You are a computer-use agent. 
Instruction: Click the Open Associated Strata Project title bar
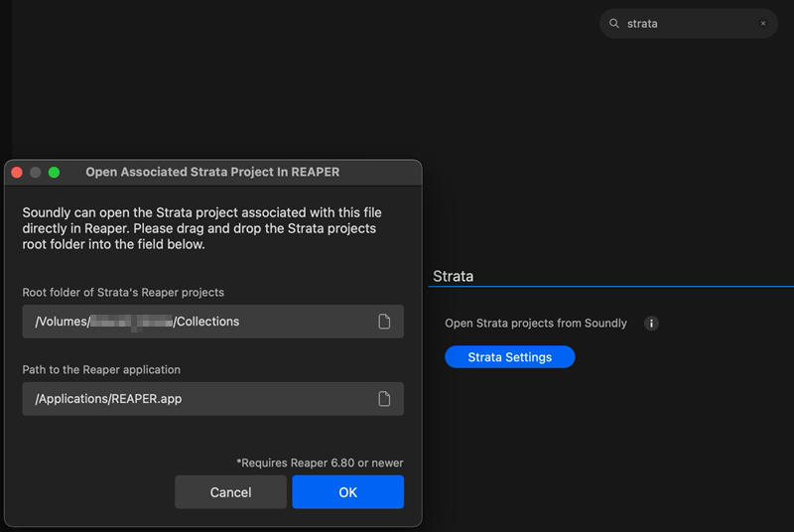[212, 172]
